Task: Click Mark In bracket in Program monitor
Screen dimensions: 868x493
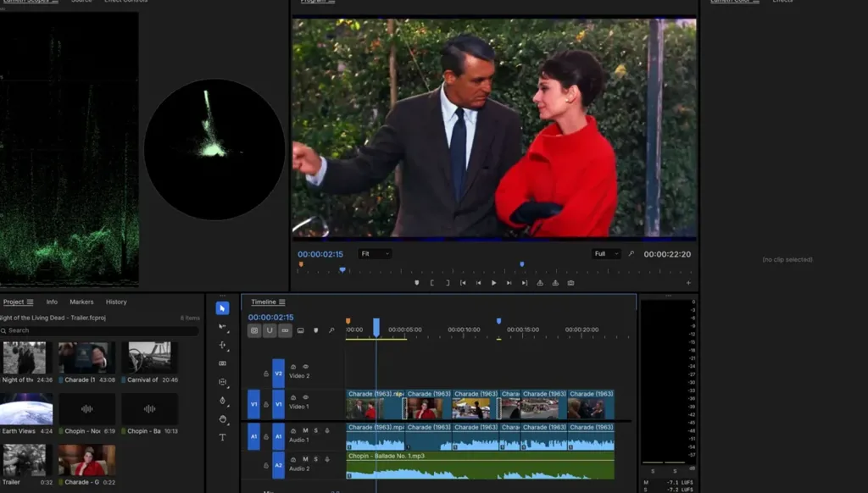Action: point(431,283)
